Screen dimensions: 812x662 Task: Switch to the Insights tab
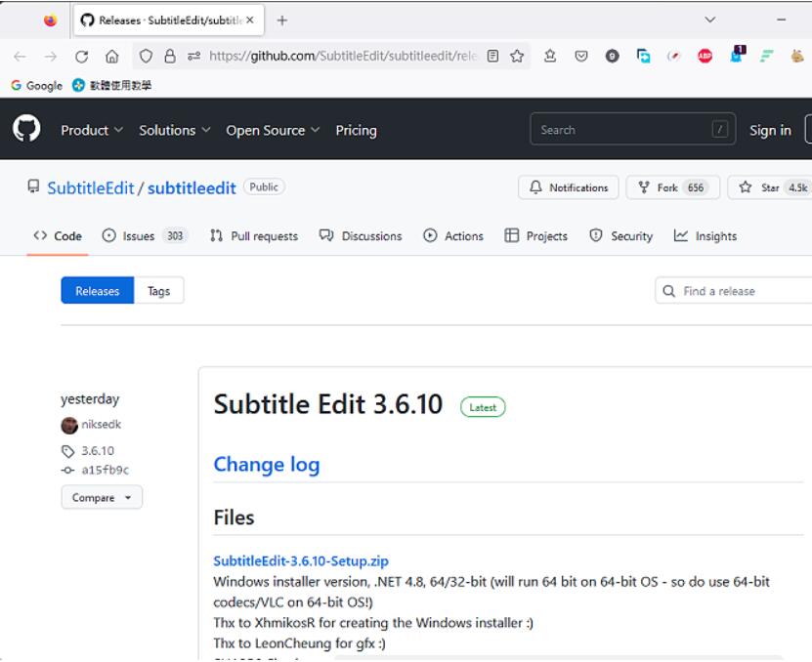point(705,236)
